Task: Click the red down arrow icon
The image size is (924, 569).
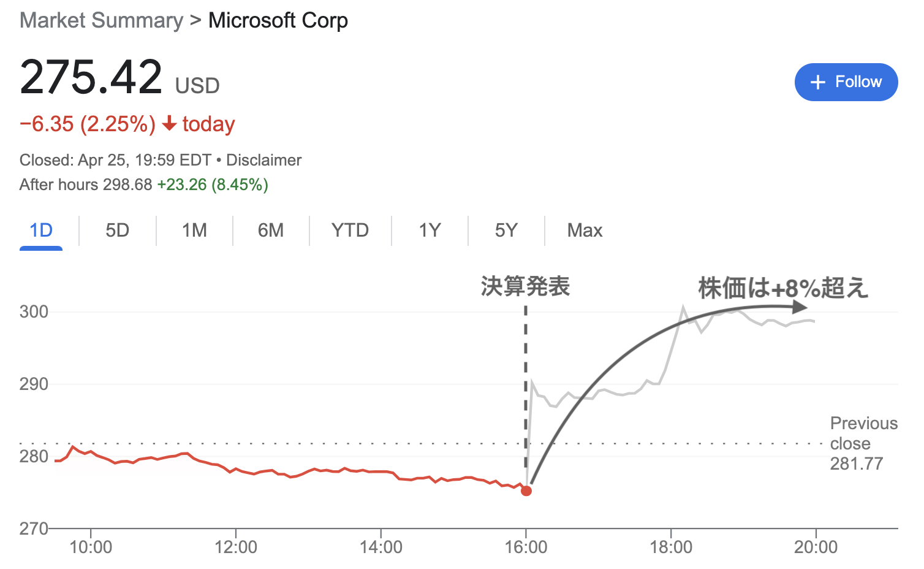Action: click(169, 124)
